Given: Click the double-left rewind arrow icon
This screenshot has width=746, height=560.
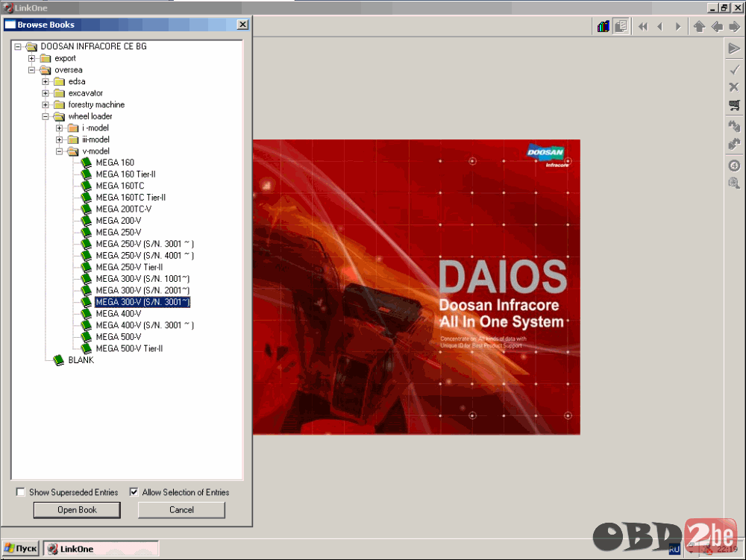Looking at the screenshot, I should point(643,27).
